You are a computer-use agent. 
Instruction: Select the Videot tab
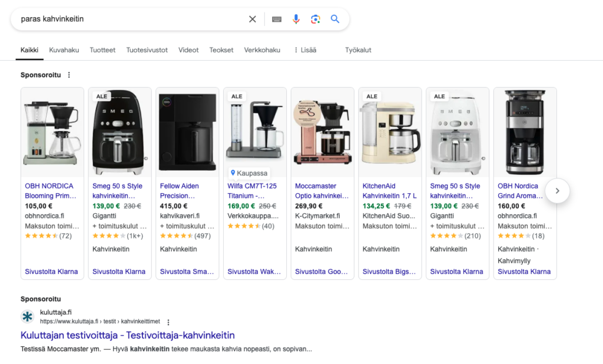[188, 50]
